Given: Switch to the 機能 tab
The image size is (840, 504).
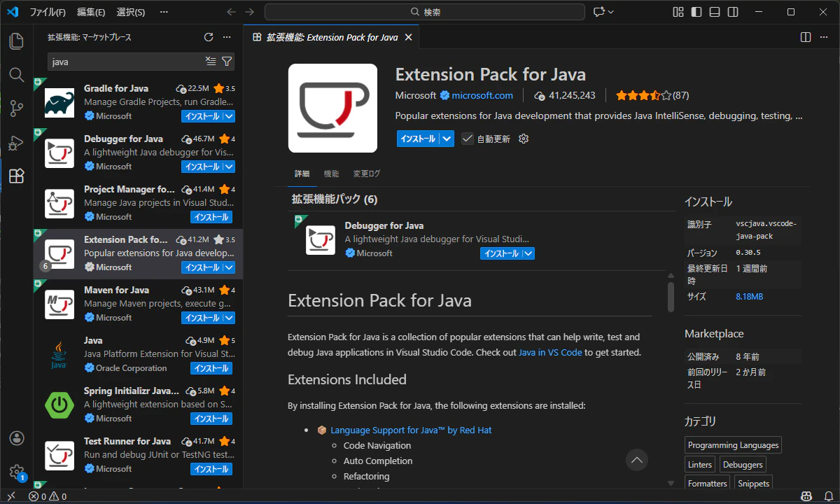Looking at the screenshot, I should 331,174.
